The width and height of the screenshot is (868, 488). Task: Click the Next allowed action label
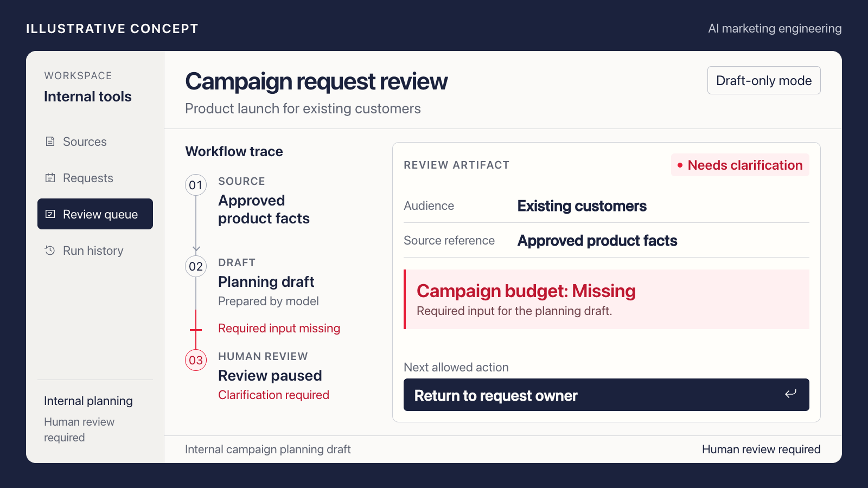coord(456,367)
